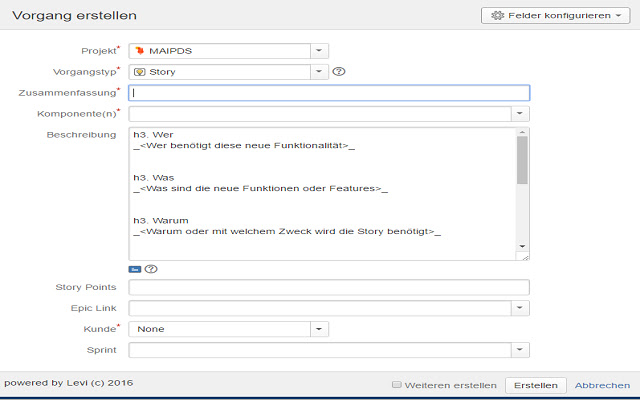Click the MAIPDS project avatar icon
Screen dimensions: 640x400
pos(140,51)
